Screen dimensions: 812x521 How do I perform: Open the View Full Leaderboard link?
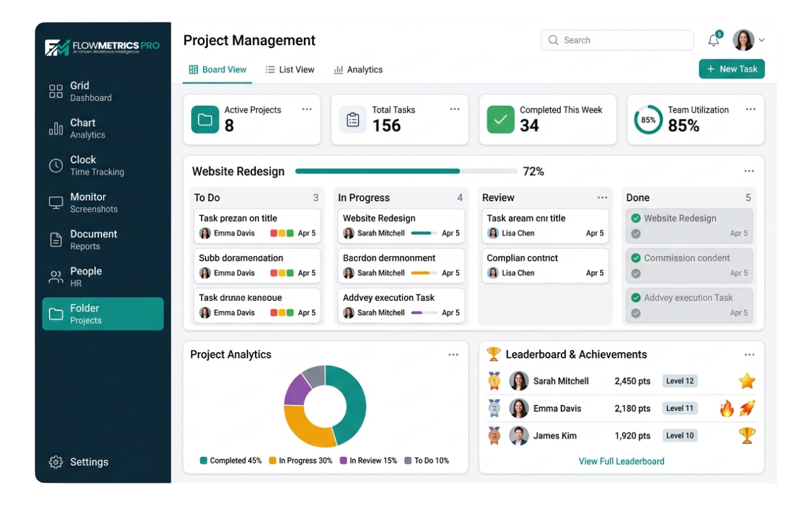click(x=621, y=461)
